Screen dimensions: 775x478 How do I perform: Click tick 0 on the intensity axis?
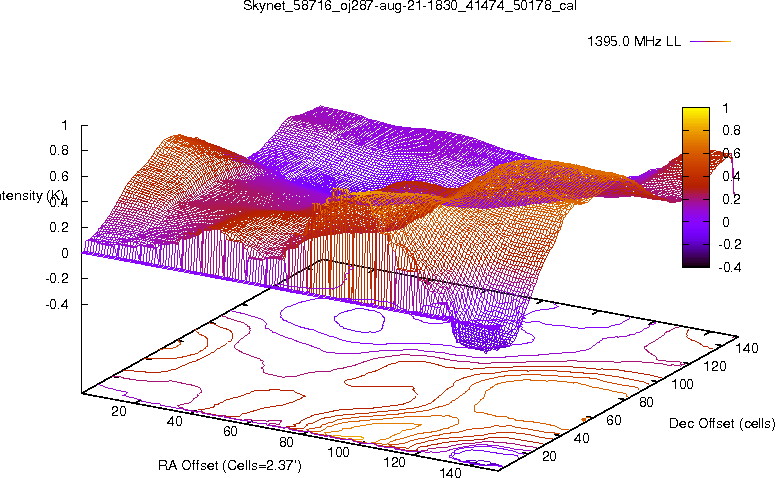[x=64, y=253]
